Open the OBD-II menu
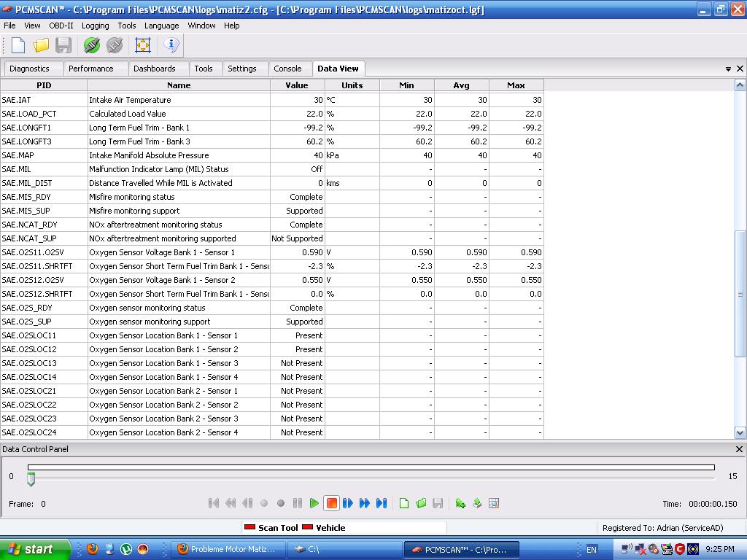The width and height of the screenshot is (747, 560). pyautogui.click(x=61, y=26)
